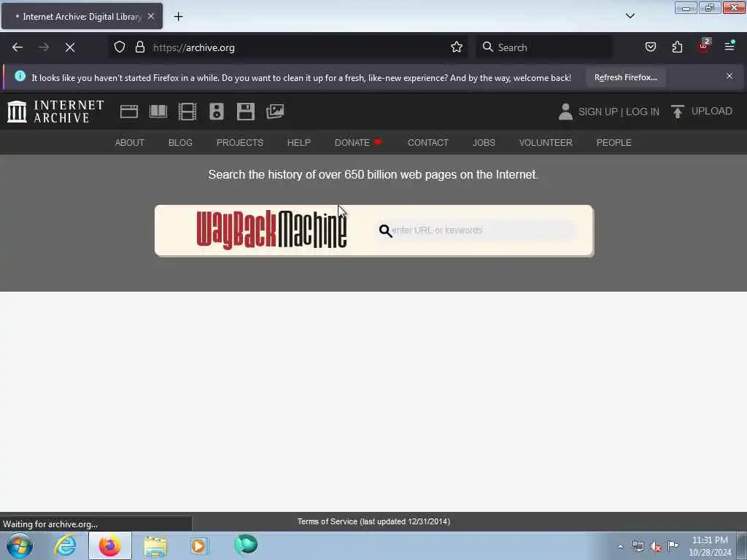The image size is (747, 560).
Task: Stop loading the page
Action: (70, 47)
